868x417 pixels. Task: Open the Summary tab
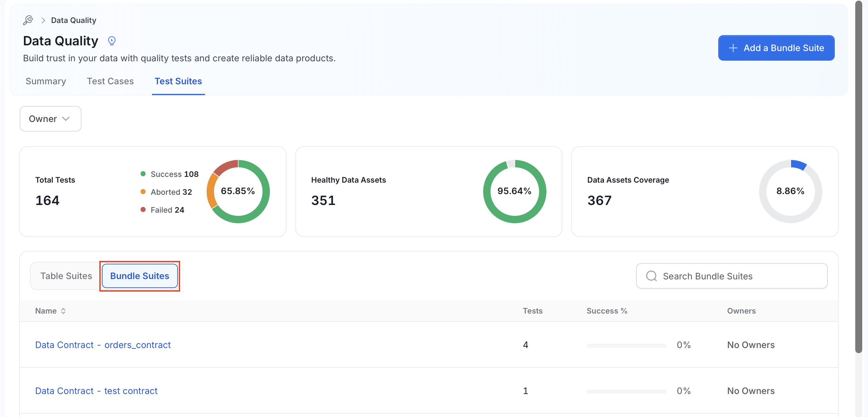pos(46,81)
